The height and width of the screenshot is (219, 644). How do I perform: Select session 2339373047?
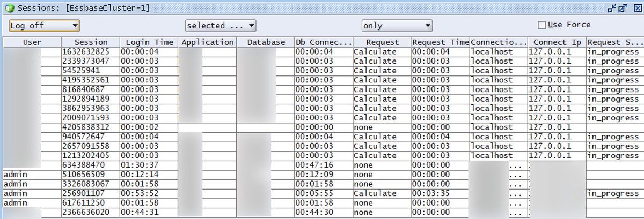(x=85, y=61)
